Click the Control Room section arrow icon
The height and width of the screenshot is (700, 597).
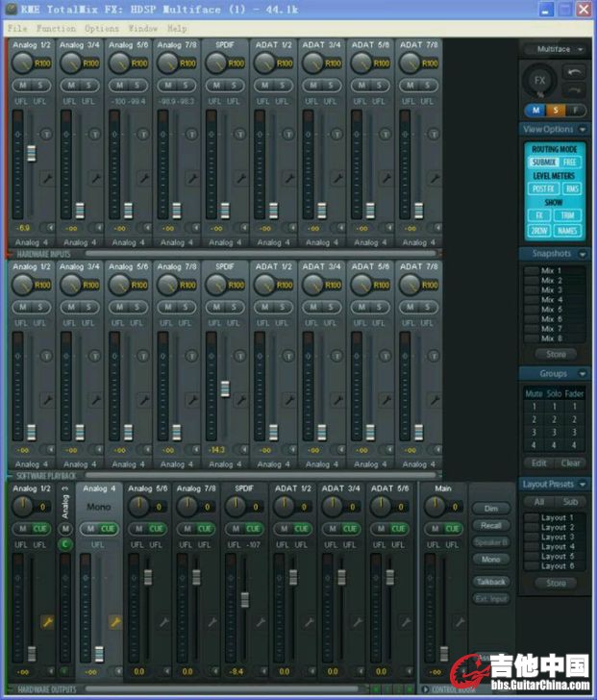[x=425, y=689]
